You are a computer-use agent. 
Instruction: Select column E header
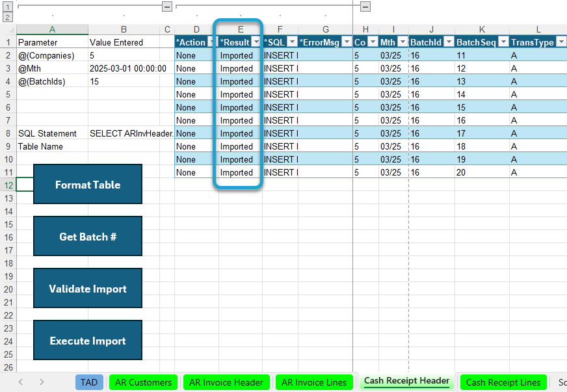(241, 30)
